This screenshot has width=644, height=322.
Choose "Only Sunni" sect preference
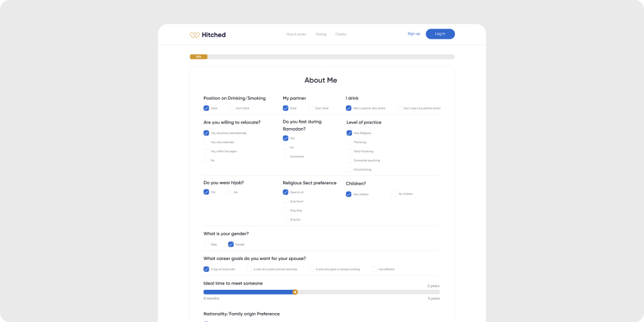(286, 202)
